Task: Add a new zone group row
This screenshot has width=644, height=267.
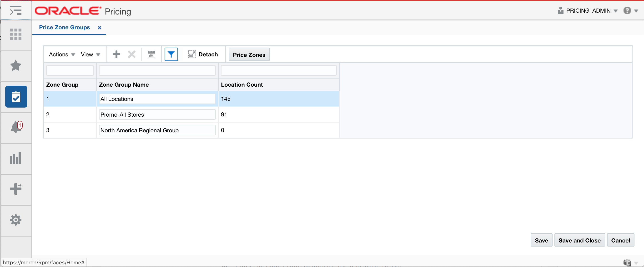Action: point(116,54)
